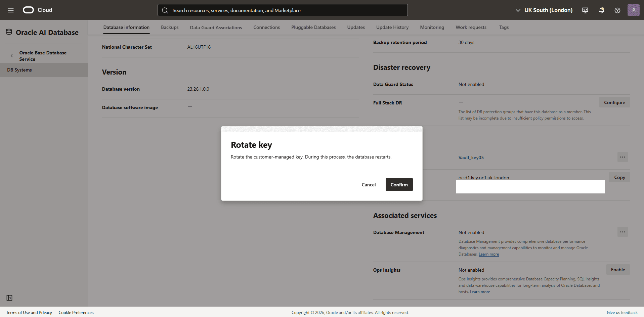Viewport: 644px width, 317px height.
Task: View the Update History tab
Action: [x=392, y=27]
